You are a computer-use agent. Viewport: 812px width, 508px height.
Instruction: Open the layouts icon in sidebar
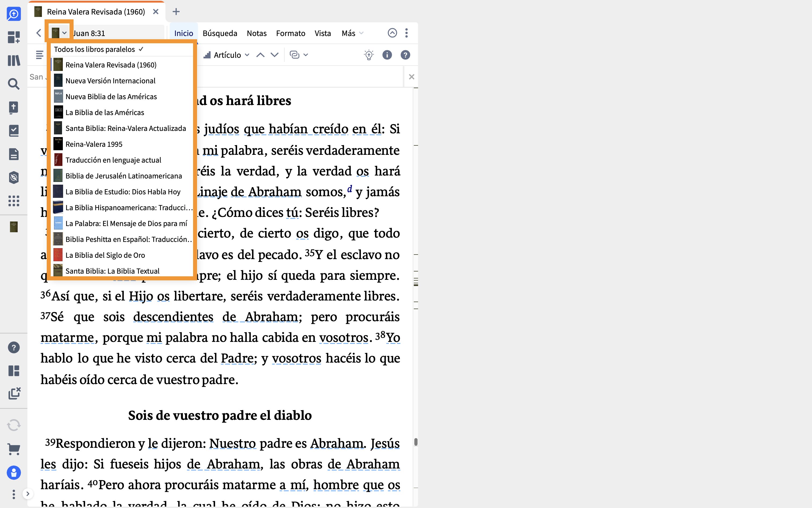tap(14, 371)
